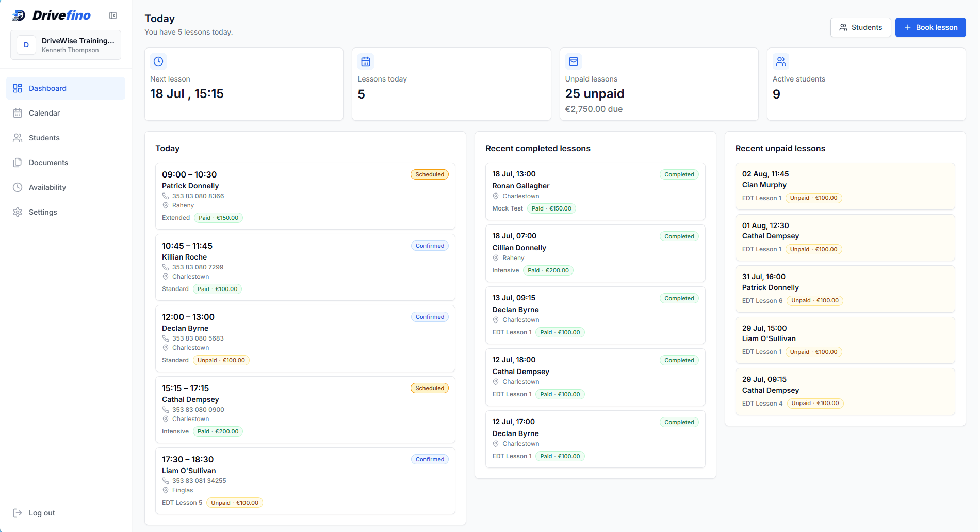Collapse the sidebar panel toggle

(x=113, y=15)
